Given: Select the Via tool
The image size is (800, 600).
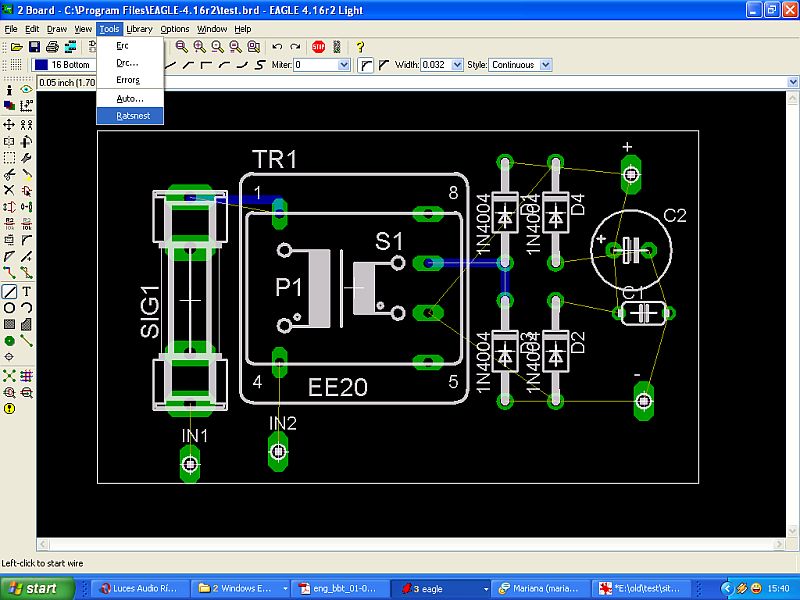Looking at the screenshot, I should [9, 340].
